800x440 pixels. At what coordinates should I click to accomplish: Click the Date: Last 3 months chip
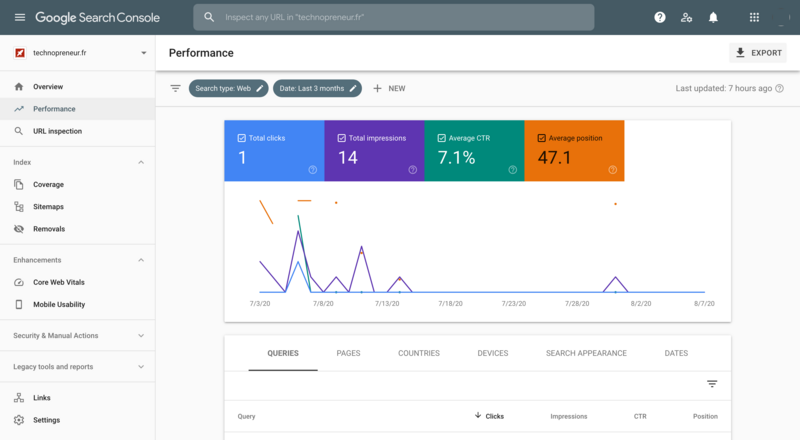point(317,88)
